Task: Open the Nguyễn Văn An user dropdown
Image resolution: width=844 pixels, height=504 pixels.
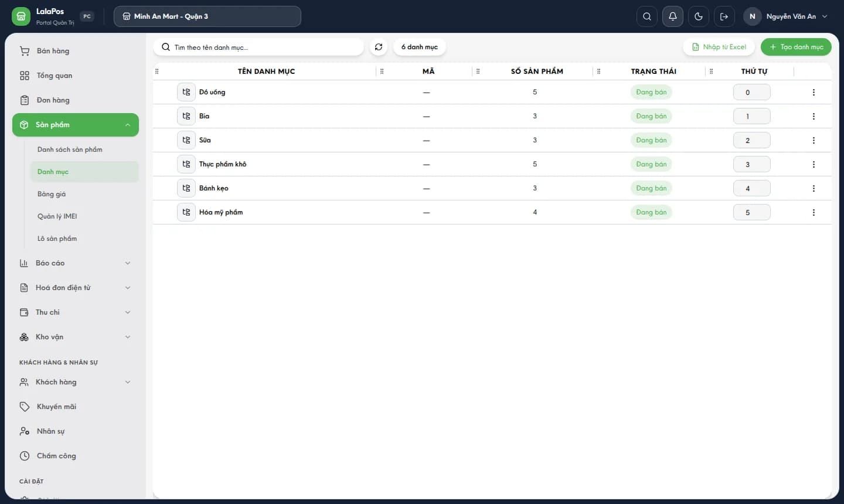Action: [x=787, y=16]
